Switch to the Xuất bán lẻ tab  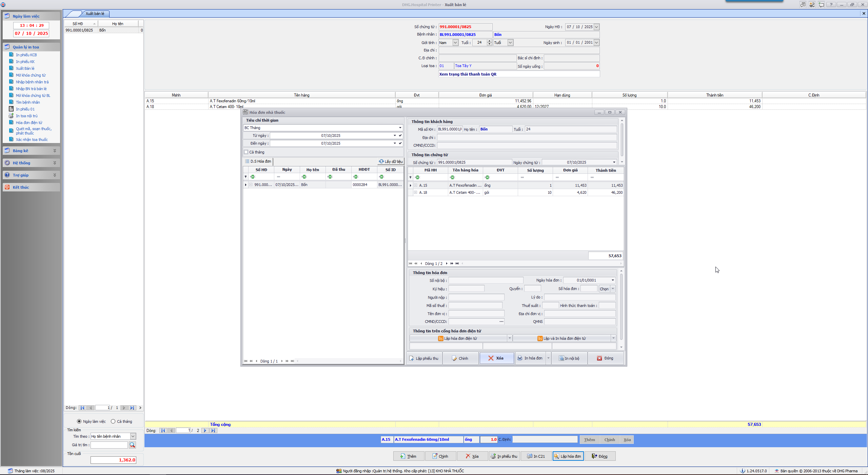95,14
